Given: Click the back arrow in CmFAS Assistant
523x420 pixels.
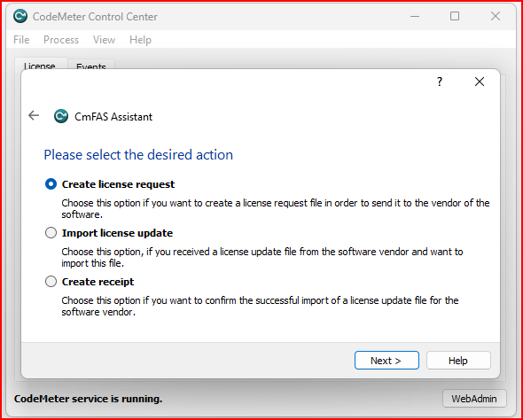Looking at the screenshot, I should click(x=34, y=116).
